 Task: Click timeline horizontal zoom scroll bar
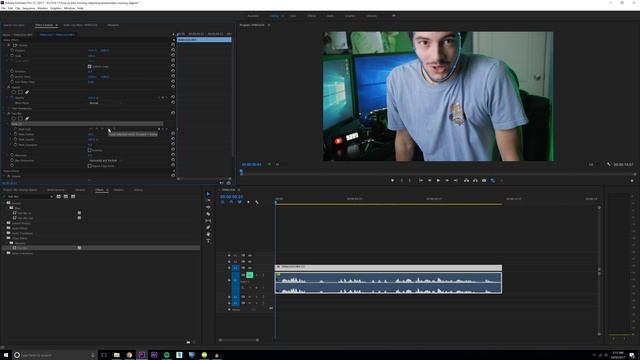[x=239, y=340]
